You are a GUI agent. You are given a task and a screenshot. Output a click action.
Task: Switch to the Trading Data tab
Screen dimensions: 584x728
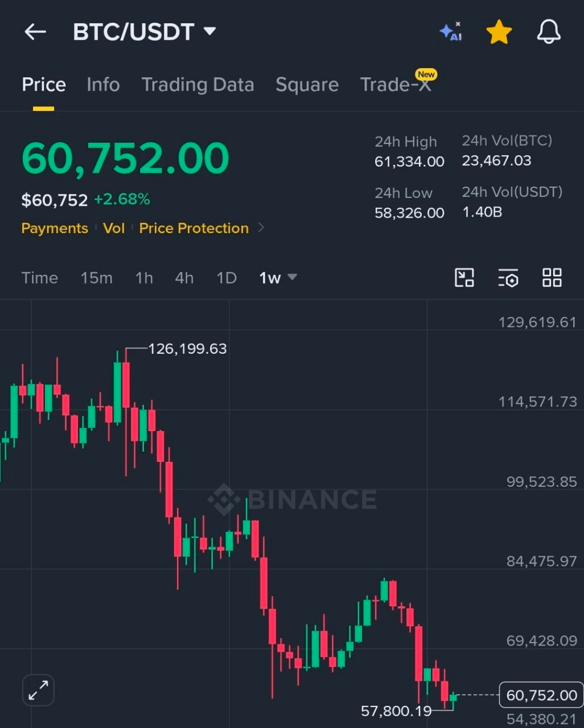point(198,85)
